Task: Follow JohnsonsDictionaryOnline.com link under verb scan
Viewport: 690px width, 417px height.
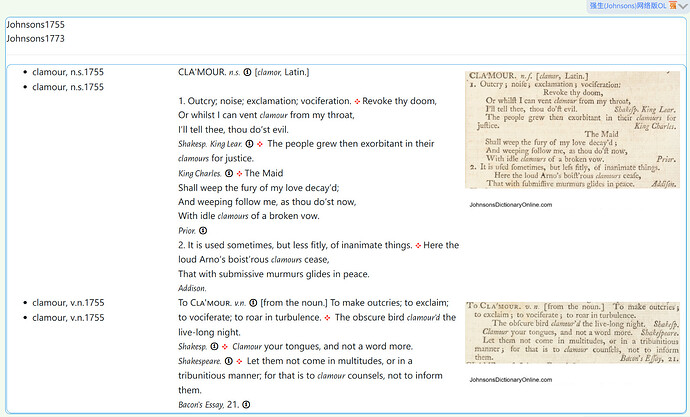Action: click(510, 380)
